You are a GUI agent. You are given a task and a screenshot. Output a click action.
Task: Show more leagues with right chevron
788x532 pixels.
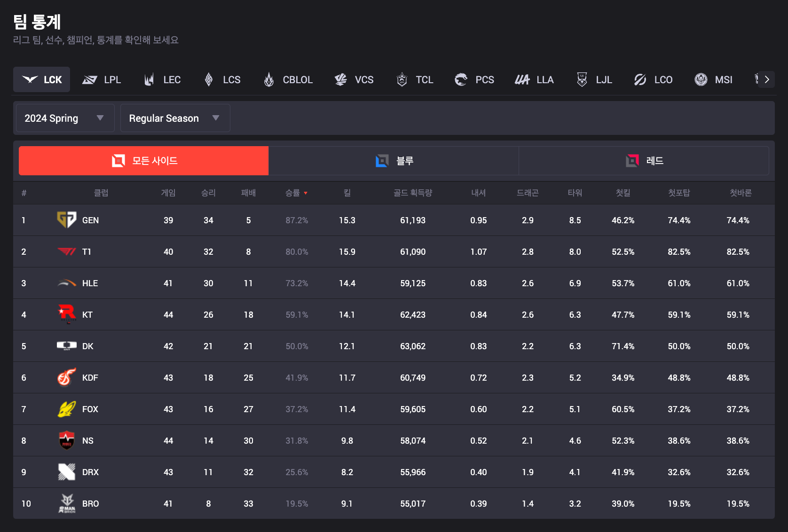point(767,79)
